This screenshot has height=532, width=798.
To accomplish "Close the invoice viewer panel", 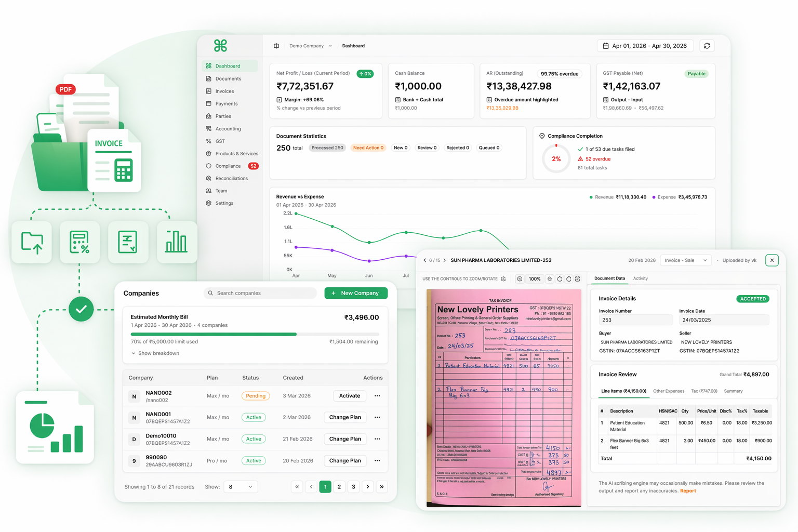I will [x=772, y=260].
